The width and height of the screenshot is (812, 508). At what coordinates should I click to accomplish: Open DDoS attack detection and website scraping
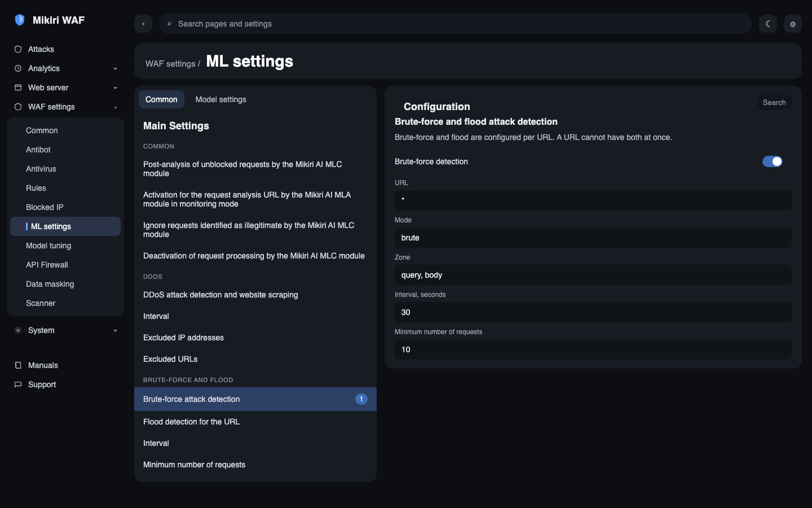(255, 295)
